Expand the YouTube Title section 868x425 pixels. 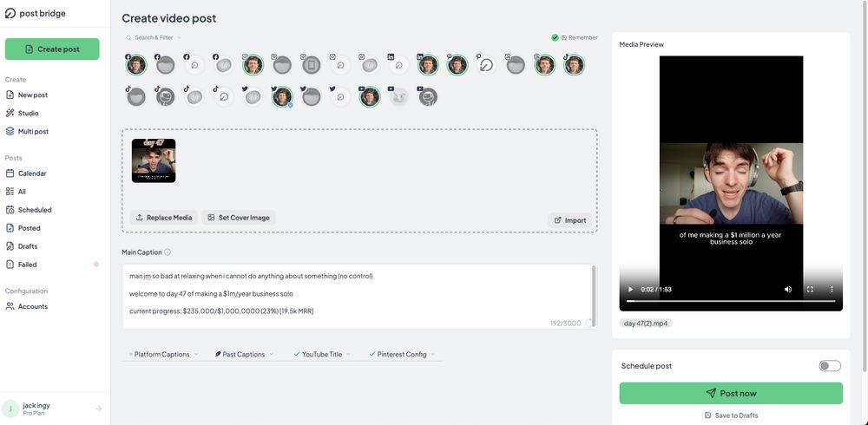(x=322, y=354)
